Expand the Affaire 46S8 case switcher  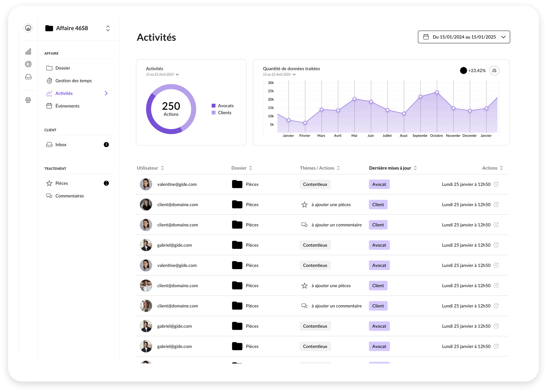pos(107,28)
